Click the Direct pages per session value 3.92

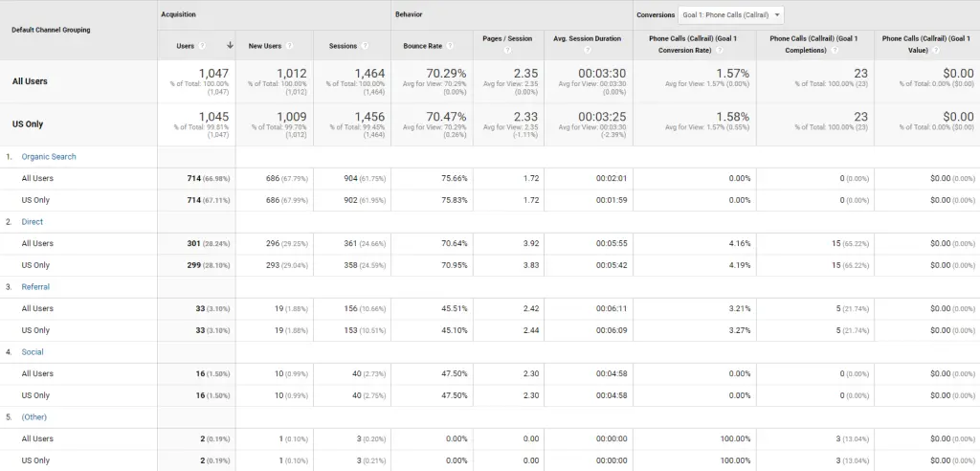click(x=531, y=243)
